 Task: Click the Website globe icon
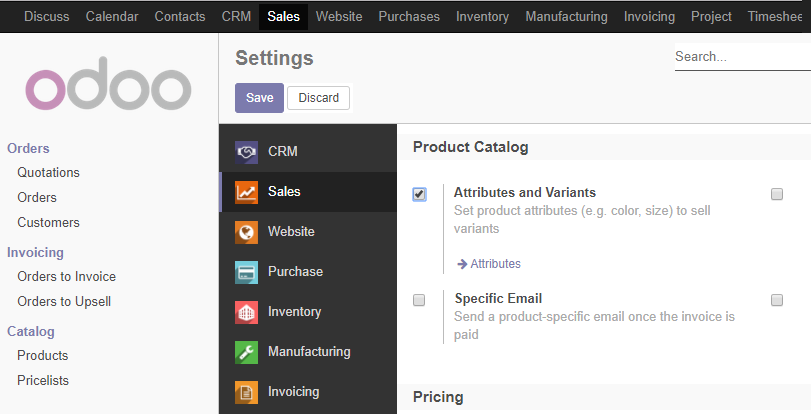246,232
